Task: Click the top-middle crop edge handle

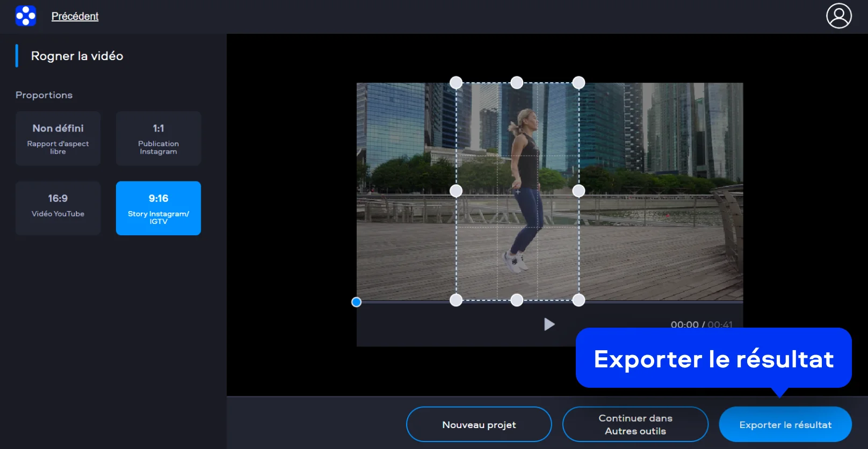Action: (517, 83)
